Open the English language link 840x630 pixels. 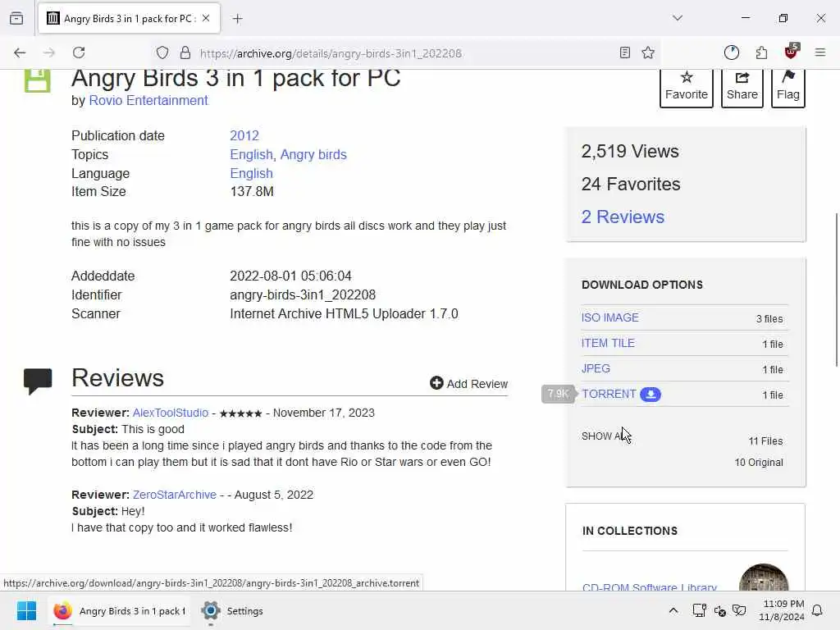pyautogui.click(x=251, y=173)
